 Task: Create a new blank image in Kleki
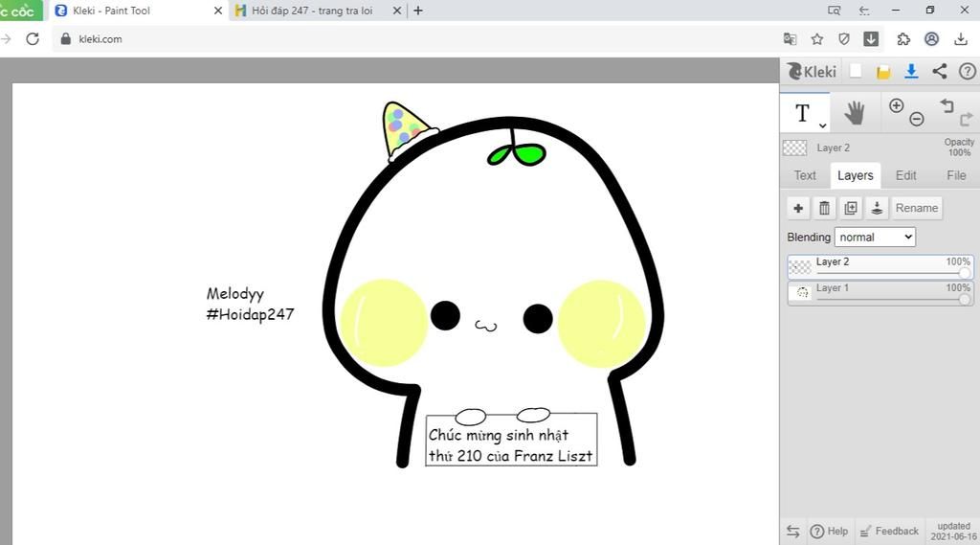point(856,71)
